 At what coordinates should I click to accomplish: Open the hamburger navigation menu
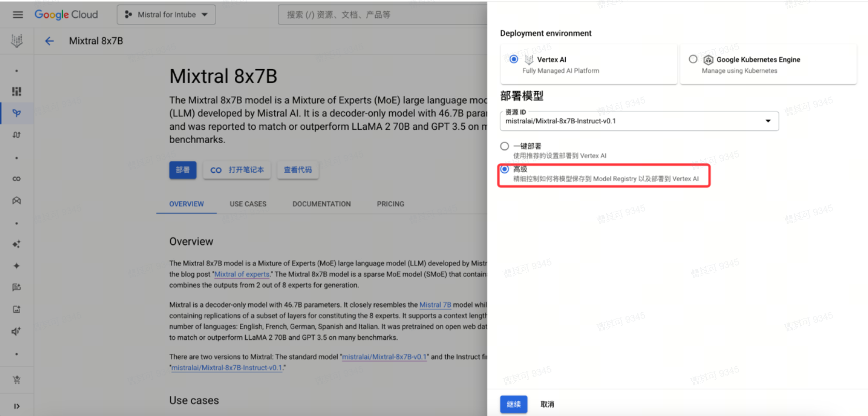[x=18, y=15]
